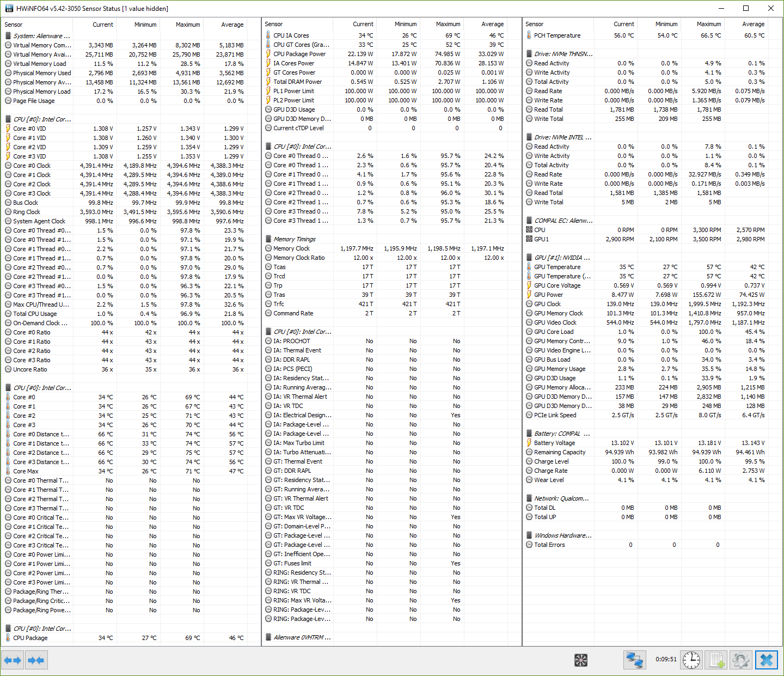Click the Maximum column header in left panel
Viewport: 784px width, 676px height.
click(187, 25)
